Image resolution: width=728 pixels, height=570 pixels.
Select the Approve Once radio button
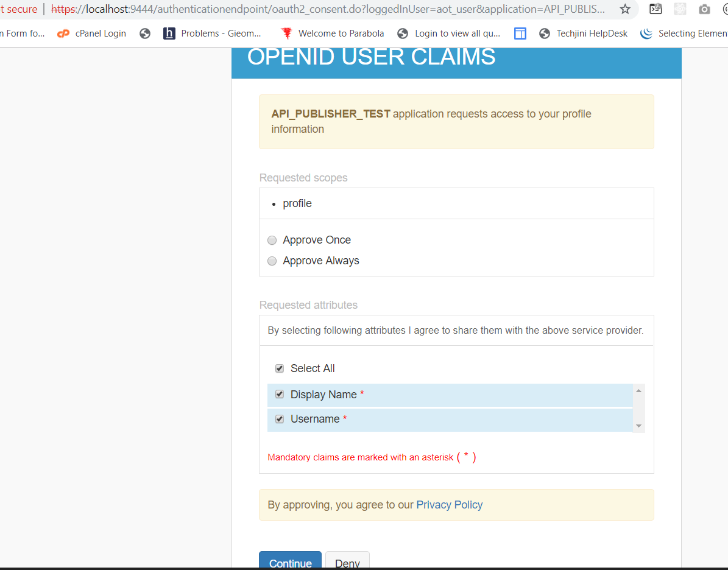pyautogui.click(x=272, y=240)
